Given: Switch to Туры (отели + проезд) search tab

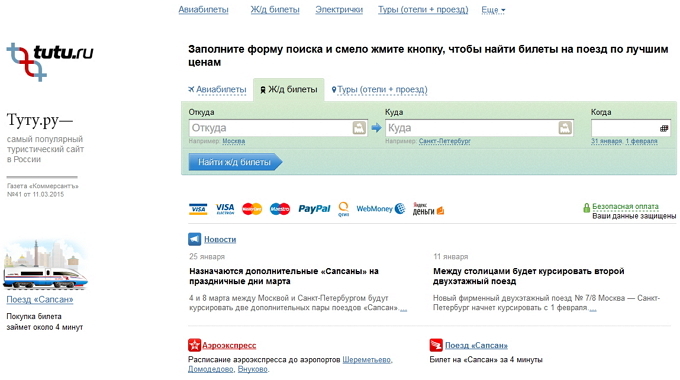Looking at the screenshot, I should [x=379, y=89].
